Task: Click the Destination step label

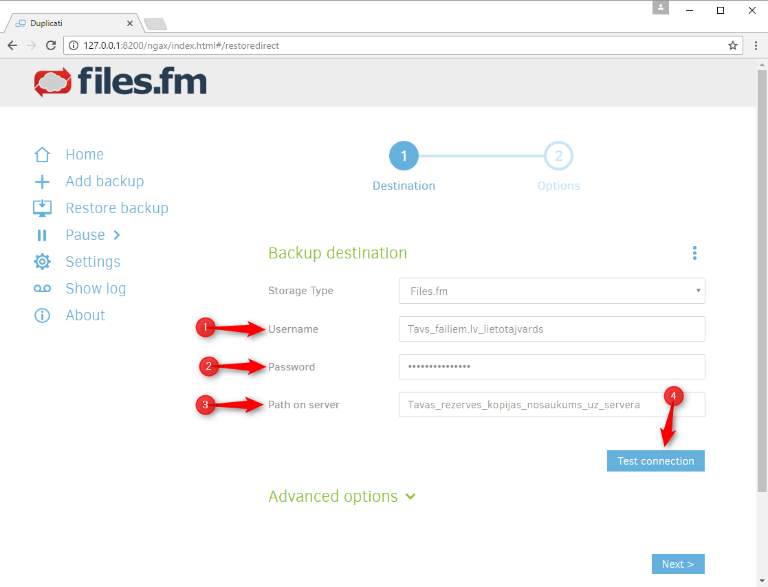Action: point(404,186)
